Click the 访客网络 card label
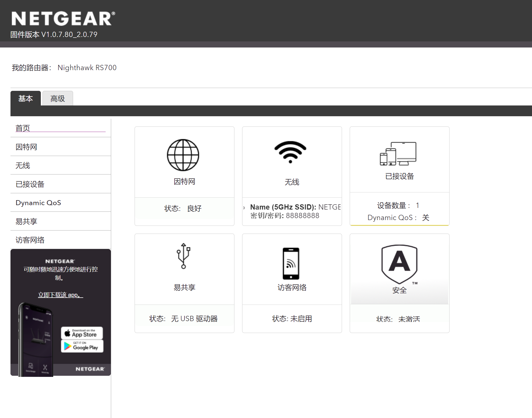Image resolution: width=532 pixels, height=418 pixels. [x=292, y=287]
